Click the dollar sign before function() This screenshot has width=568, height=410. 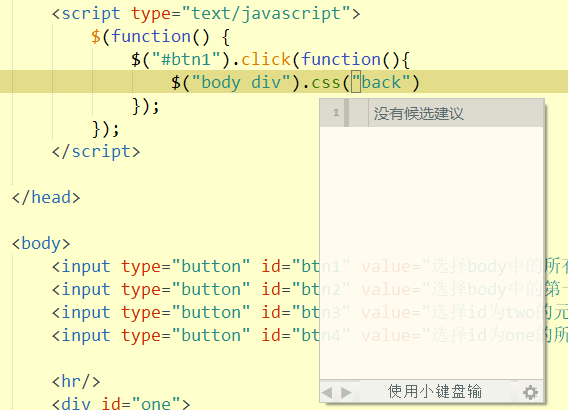coord(96,37)
